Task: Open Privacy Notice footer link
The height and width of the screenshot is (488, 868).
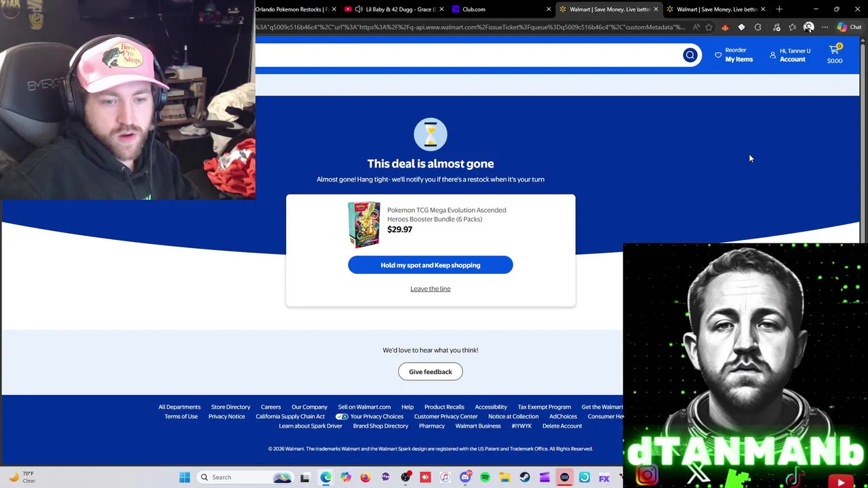Action: coord(226,417)
